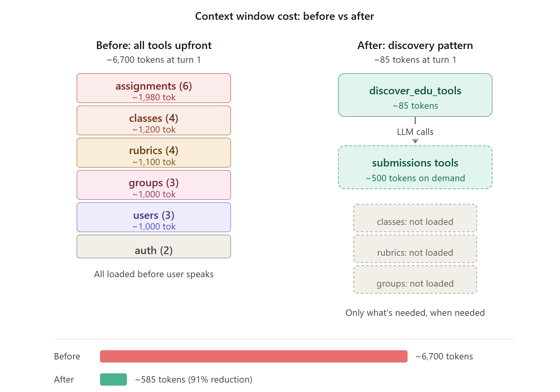Select the auth (2) box
The image size is (560, 392).
point(154,246)
